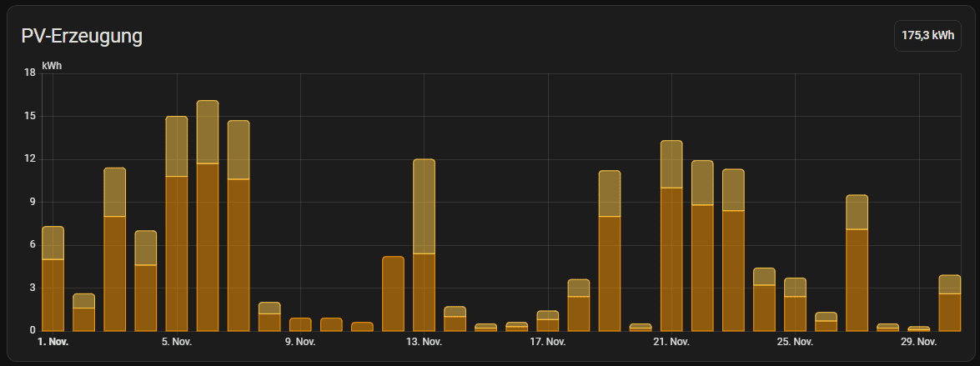The width and height of the screenshot is (980, 366).
Task: Select the bar above 5. Nov.
Action: [x=177, y=223]
